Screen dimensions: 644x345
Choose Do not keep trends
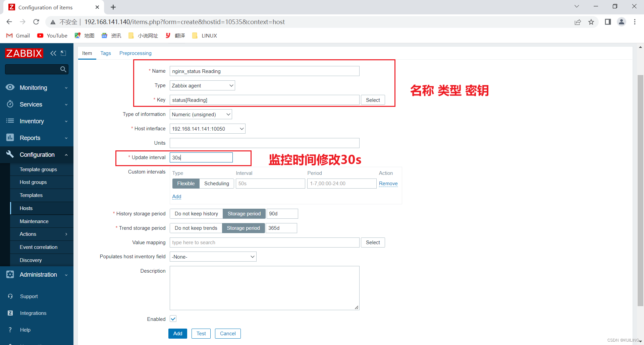click(196, 228)
